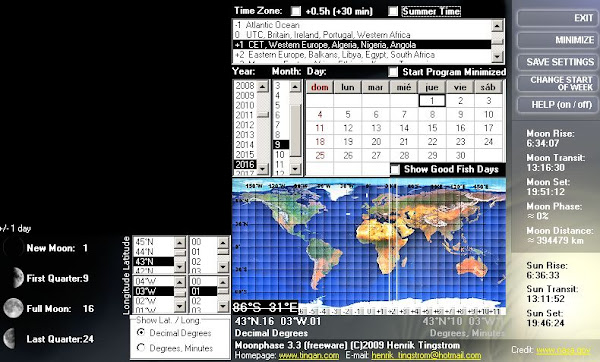Select time zone +2 Eastern Europe, Balkans
600x362 pixels.
[x=362, y=55]
